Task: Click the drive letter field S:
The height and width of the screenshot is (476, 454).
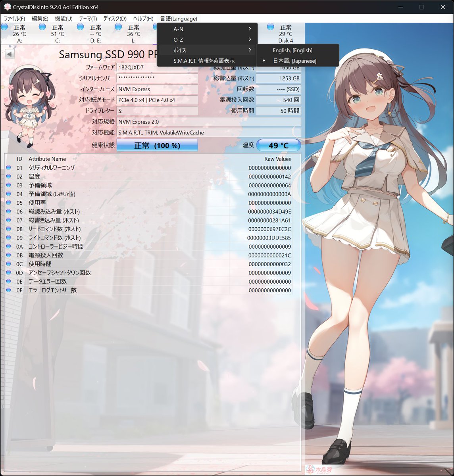Action: point(157,111)
